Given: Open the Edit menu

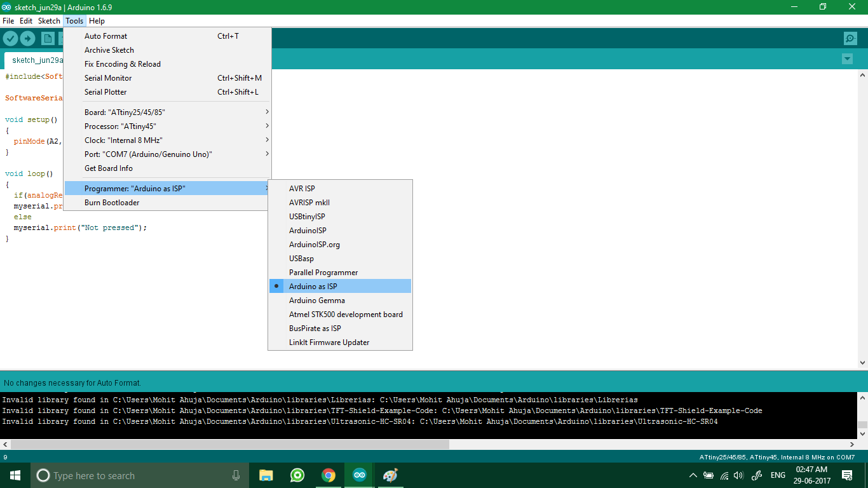Looking at the screenshot, I should point(26,21).
